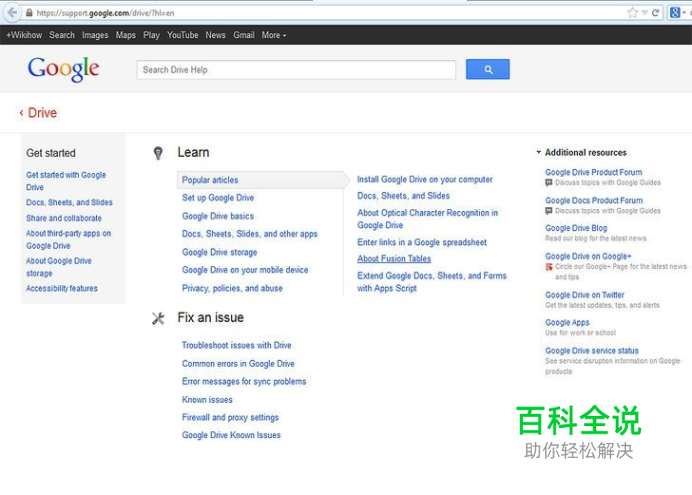
Task: Open Google Drive service status link
Action: 592,351
